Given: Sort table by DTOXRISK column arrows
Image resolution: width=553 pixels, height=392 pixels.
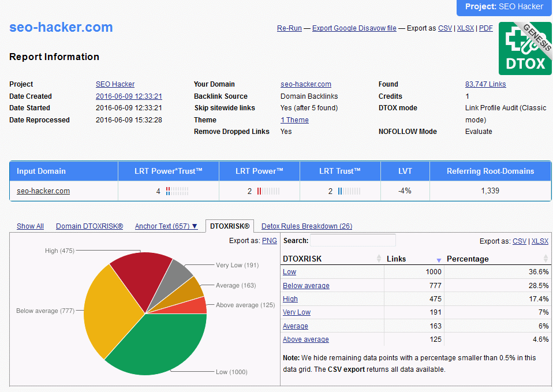Looking at the screenshot, I should [x=379, y=259].
